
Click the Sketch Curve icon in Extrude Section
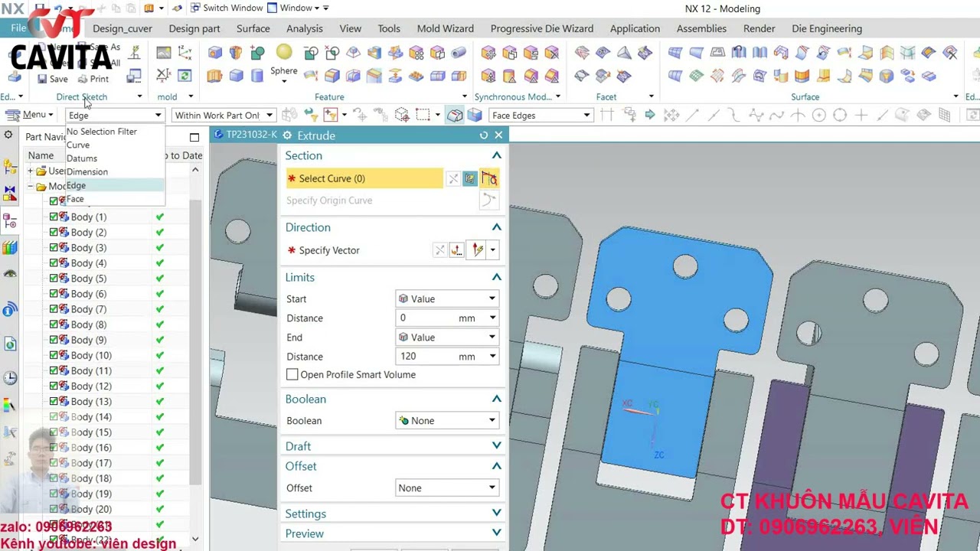[470, 178]
